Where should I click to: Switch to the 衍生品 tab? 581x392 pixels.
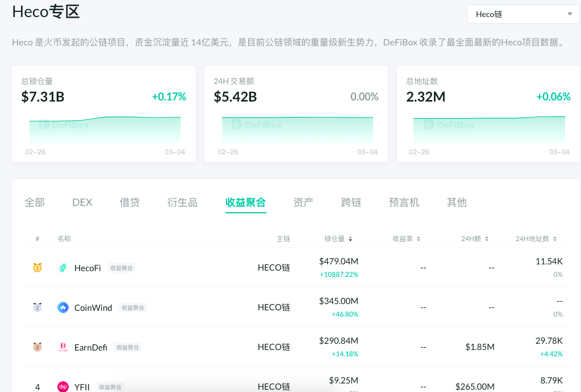click(182, 202)
